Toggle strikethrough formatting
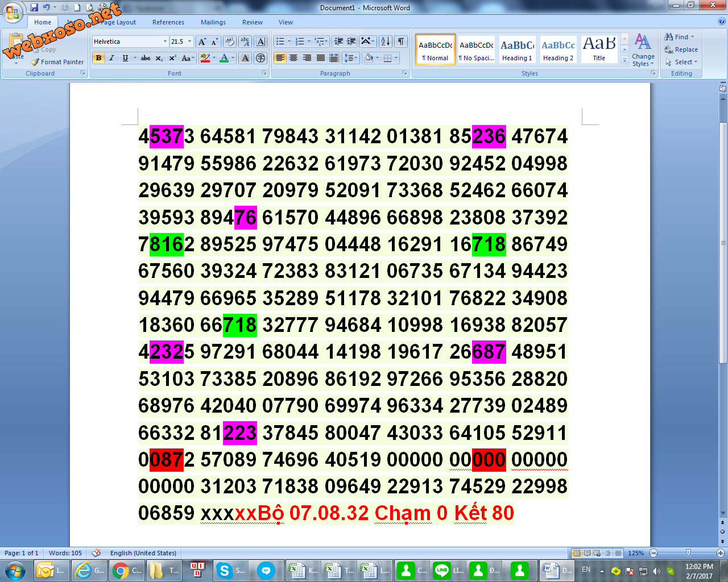Viewport: 728px width, 582px height. coord(146,58)
